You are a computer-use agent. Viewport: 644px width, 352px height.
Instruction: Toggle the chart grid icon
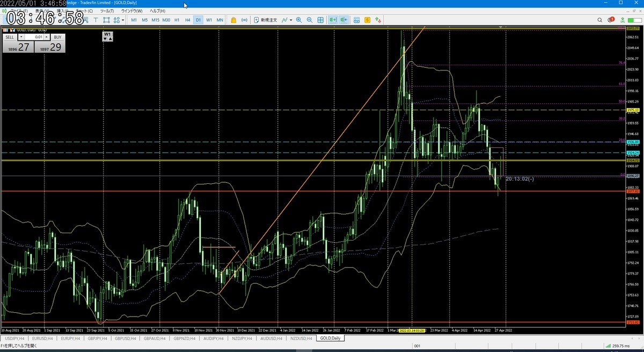320,20
